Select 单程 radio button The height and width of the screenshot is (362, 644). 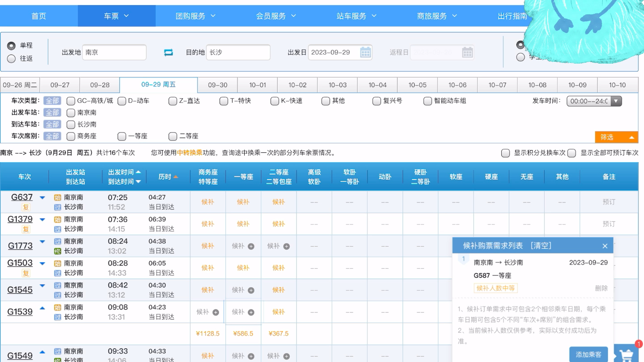click(x=11, y=46)
